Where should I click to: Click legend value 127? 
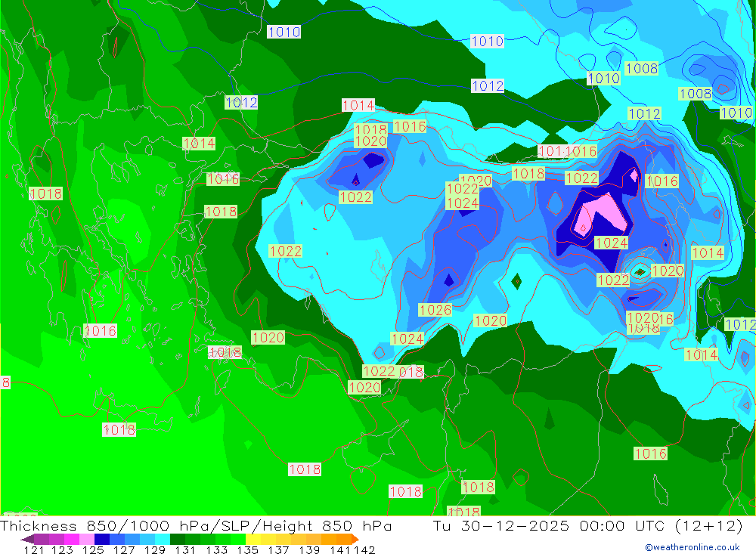123,549
